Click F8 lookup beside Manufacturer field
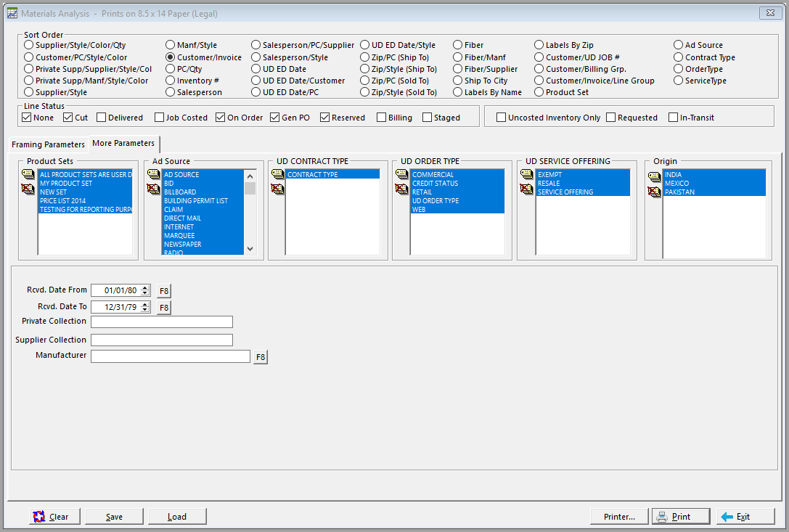 (x=260, y=357)
